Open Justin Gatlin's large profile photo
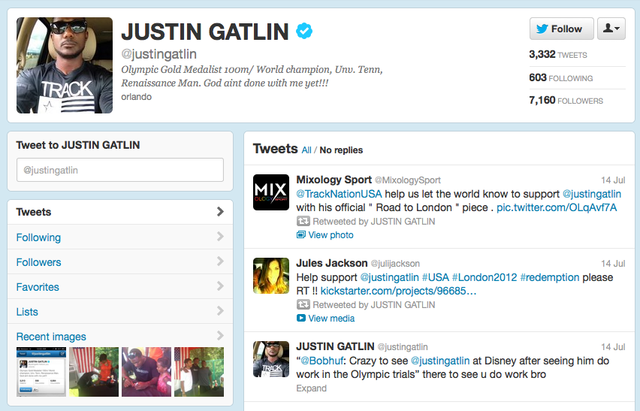 64,65
